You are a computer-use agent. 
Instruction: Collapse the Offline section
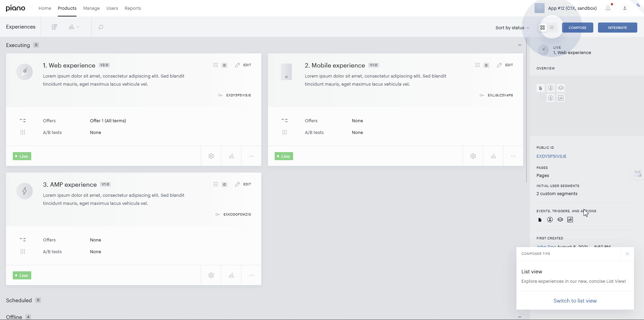[520, 317]
